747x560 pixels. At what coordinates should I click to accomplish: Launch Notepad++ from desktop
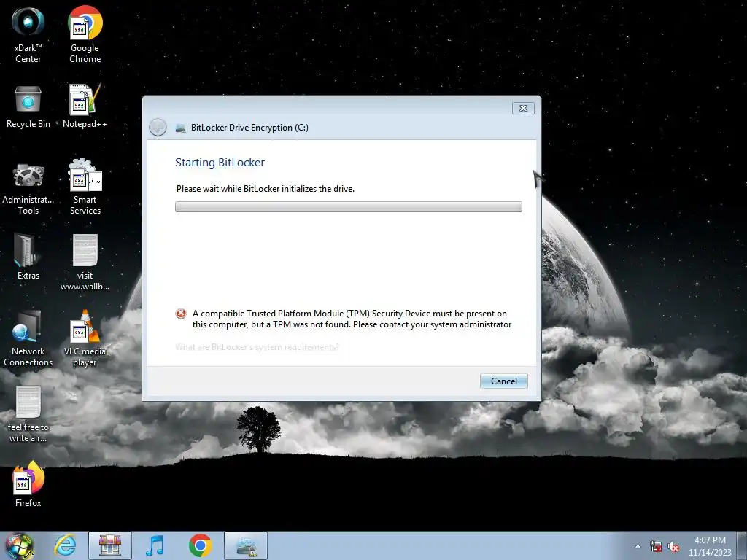(85, 106)
